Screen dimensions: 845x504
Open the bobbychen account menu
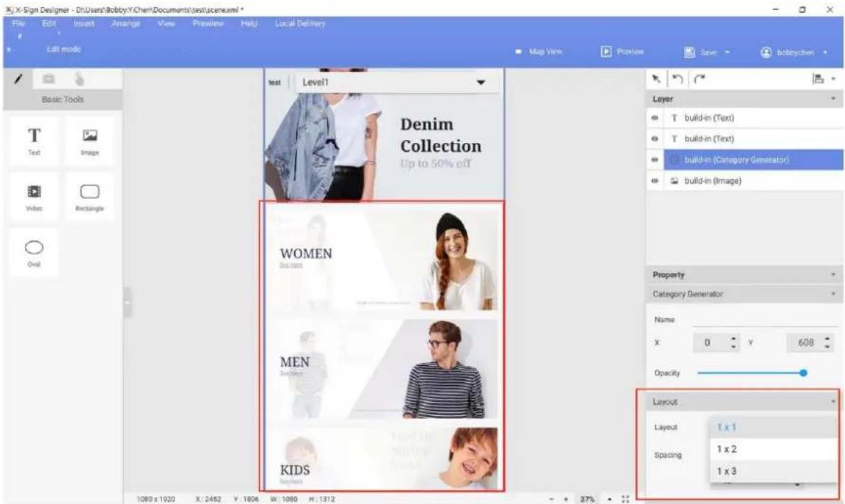[794, 52]
